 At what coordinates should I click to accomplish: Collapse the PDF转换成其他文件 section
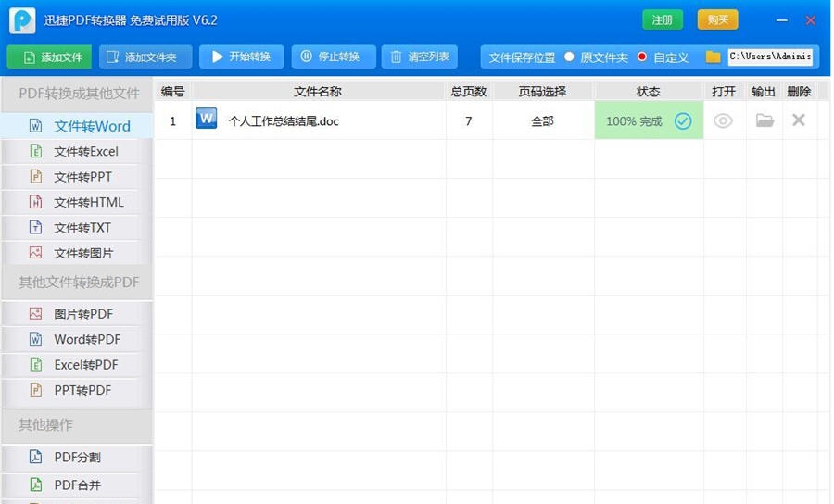point(78,94)
